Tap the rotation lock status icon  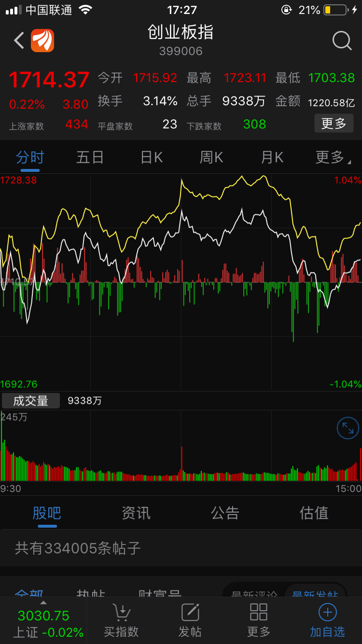pyautogui.click(x=287, y=10)
